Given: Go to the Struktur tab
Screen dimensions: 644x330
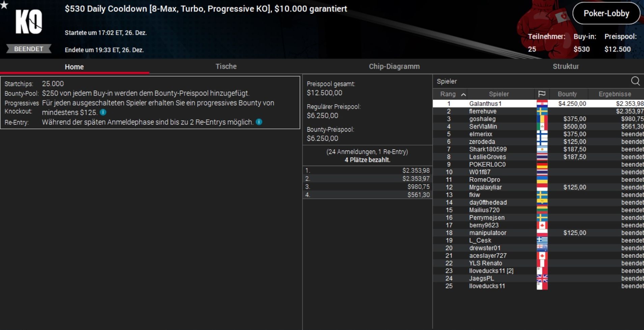Looking at the screenshot, I should tap(565, 66).
